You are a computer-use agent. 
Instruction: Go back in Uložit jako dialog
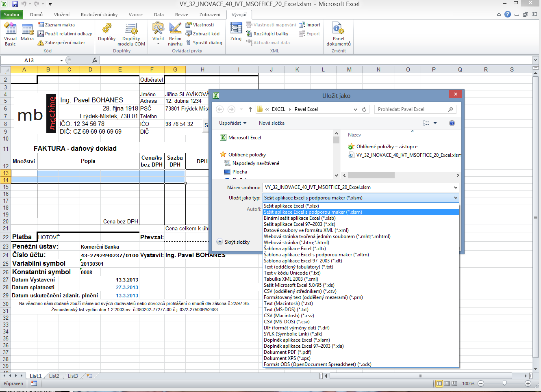pos(220,109)
